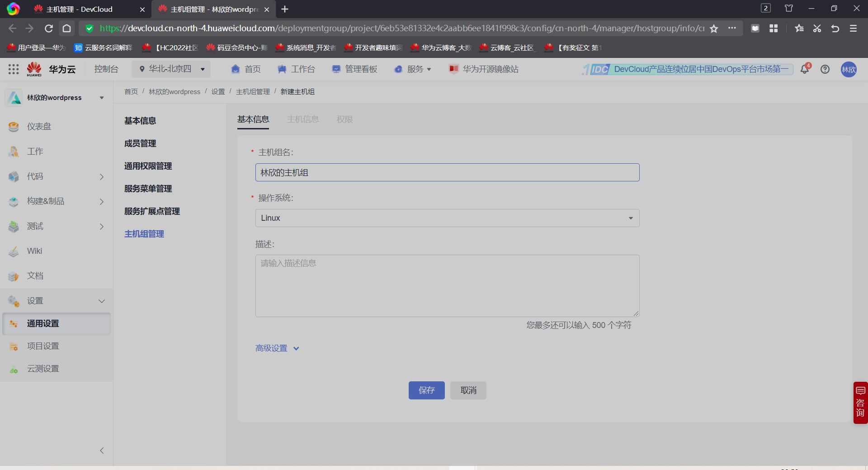Click the 描述 textarea
The width and height of the screenshot is (868, 470).
pyautogui.click(x=447, y=286)
